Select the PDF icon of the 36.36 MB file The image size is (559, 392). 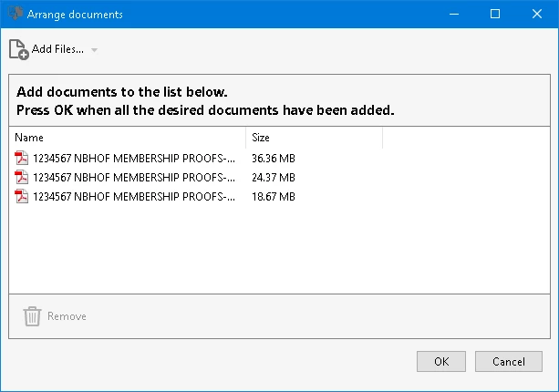click(x=21, y=158)
